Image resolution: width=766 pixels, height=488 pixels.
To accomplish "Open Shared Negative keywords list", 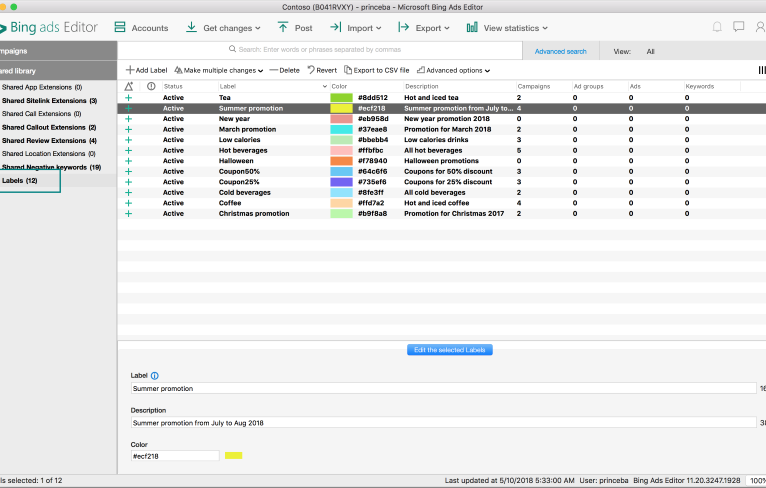I will (51, 167).
